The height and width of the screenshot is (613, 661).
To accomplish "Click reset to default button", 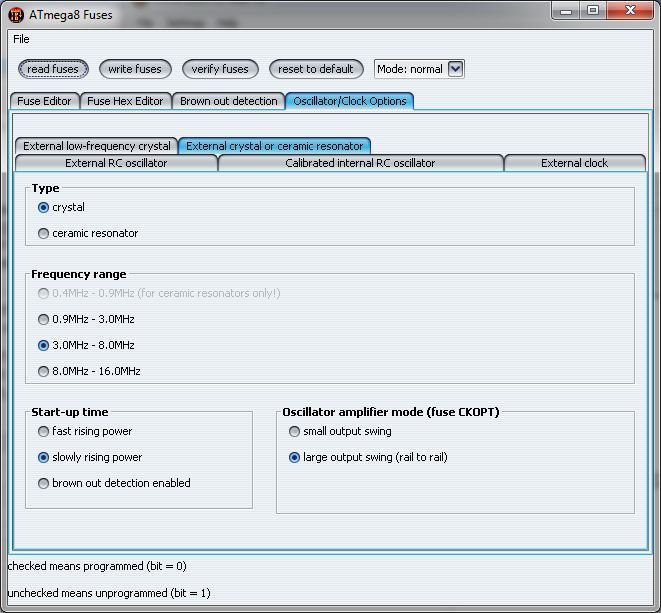I will click(316, 69).
